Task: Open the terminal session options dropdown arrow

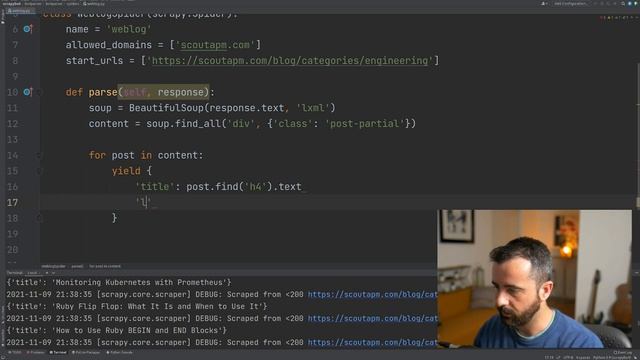Action: tap(53, 273)
